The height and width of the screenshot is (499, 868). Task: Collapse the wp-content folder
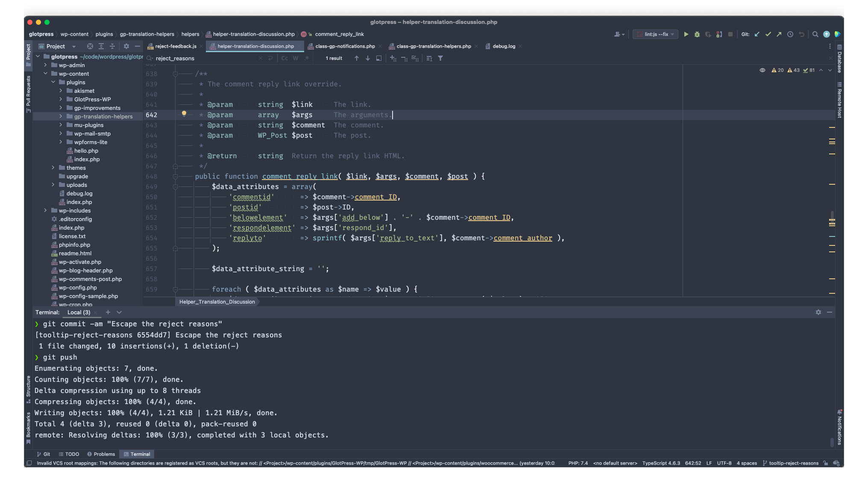coord(45,74)
